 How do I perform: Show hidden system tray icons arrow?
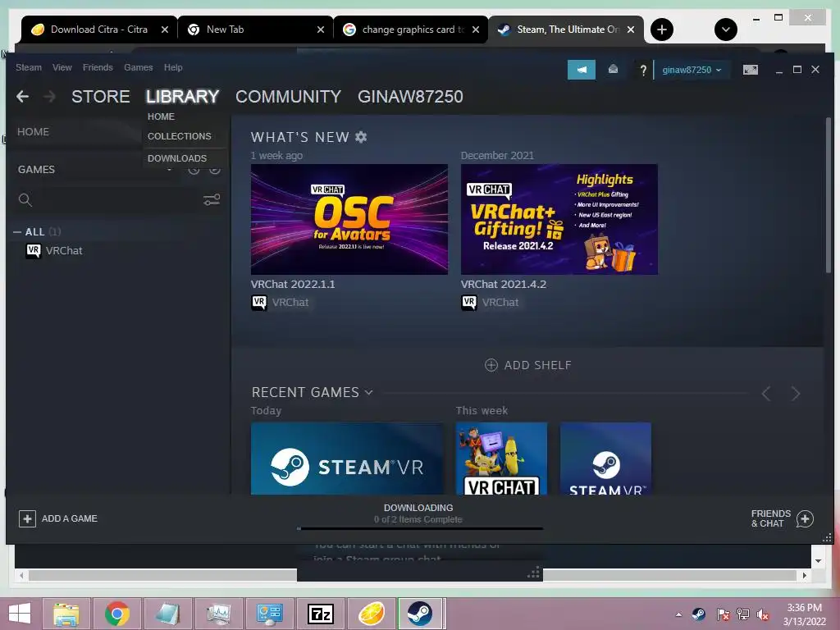click(678, 614)
